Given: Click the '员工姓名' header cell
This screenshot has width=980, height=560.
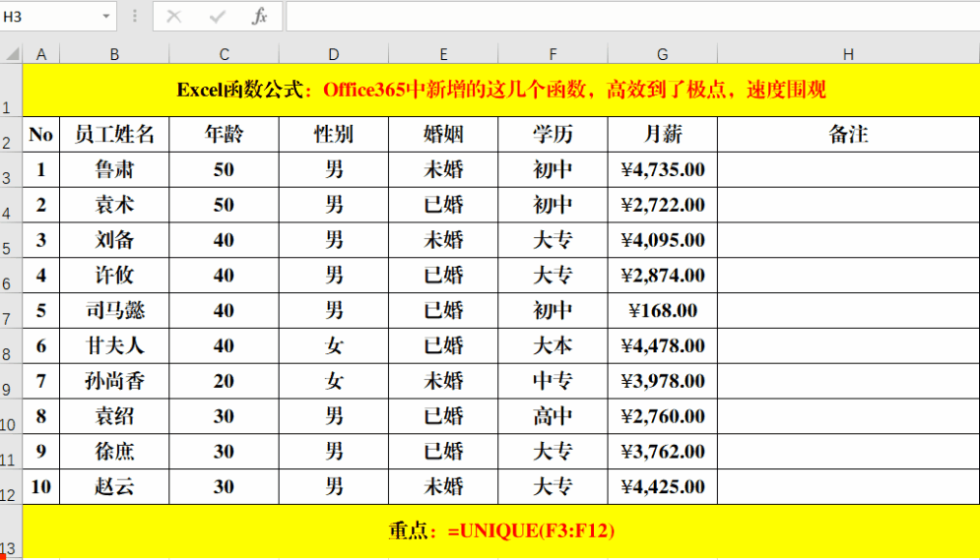Looking at the screenshot, I should coord(114,134).
